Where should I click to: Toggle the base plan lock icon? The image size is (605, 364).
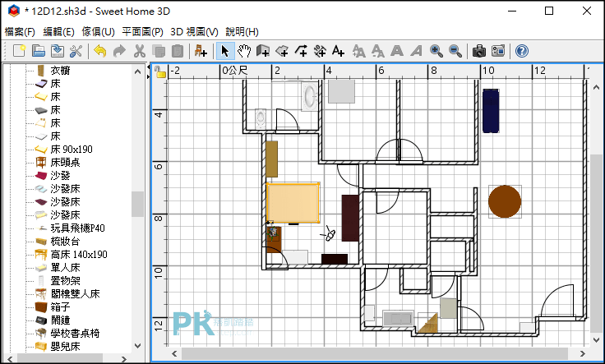pos(160,72)
